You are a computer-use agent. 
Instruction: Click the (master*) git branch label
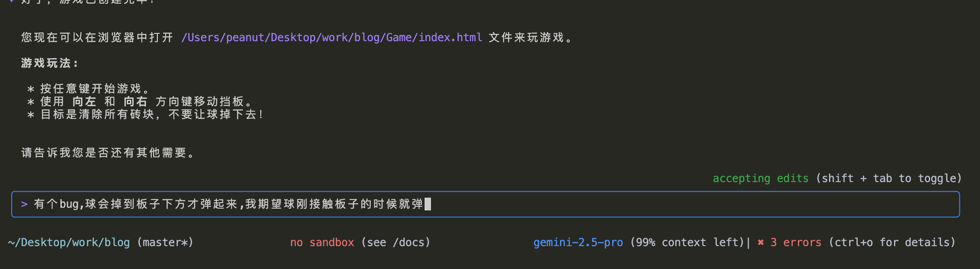[165, 242]
